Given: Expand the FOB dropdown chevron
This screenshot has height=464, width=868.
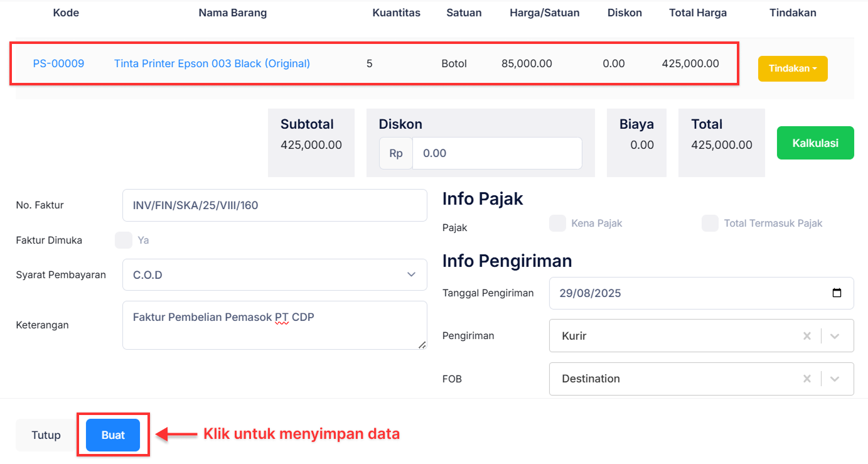Looking at the screenshot, I should coord(835,379).
